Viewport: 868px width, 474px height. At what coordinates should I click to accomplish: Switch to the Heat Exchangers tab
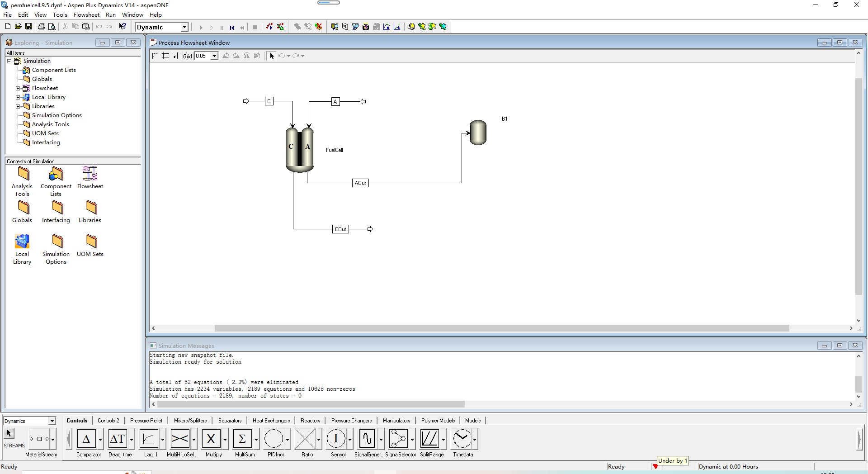coord(271,421)
